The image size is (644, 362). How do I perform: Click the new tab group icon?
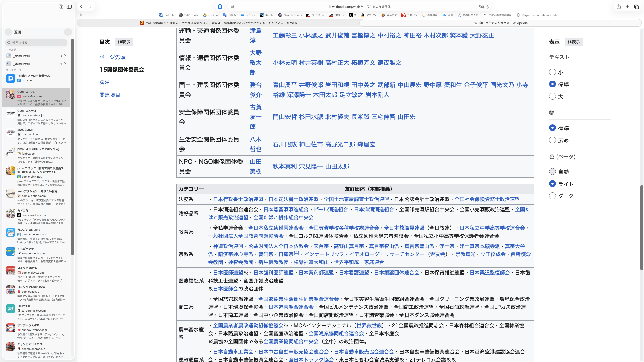pyautogui.click(x=61, y=7)
